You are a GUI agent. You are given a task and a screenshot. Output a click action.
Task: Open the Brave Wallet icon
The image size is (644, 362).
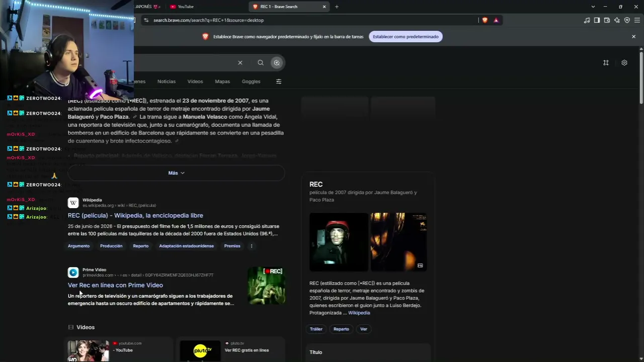[x=607, y=20]
